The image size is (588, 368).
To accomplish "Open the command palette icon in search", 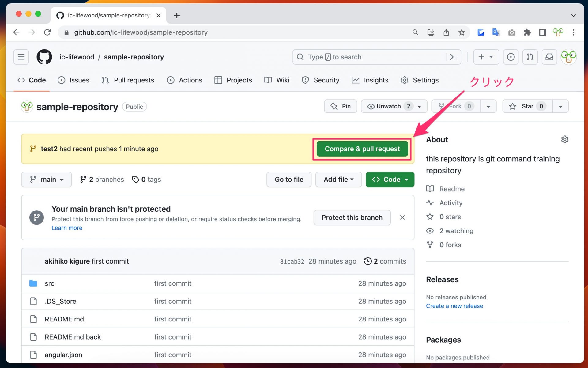I will [453, 57].
